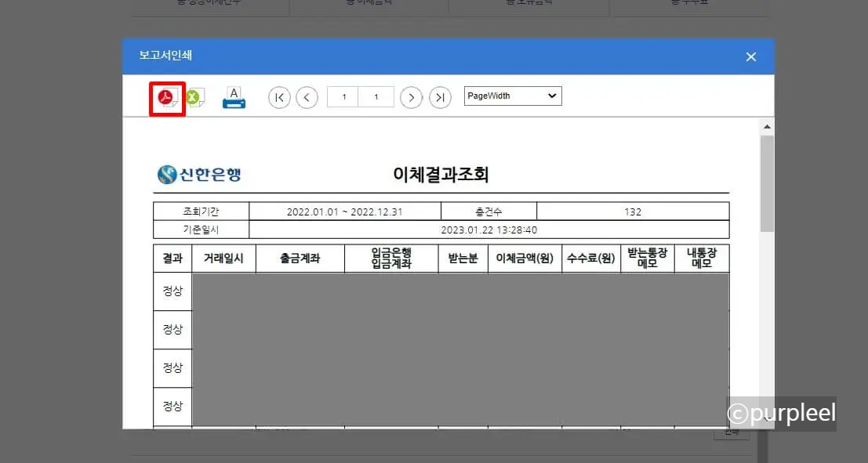Jump to the first page
This screenshot has width=868, height=463.
[x=279, y=96]
